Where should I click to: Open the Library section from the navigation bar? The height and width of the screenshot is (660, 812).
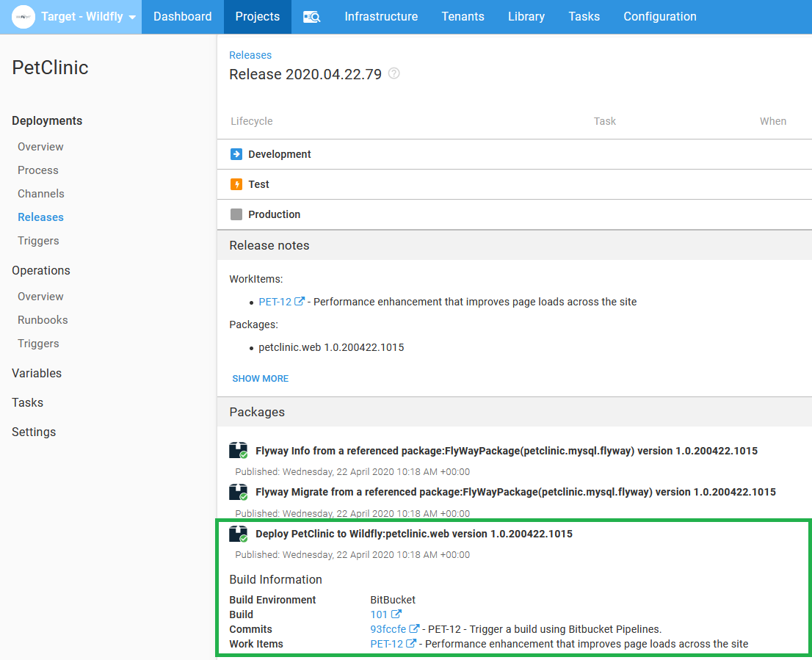(x=526, y=16)
